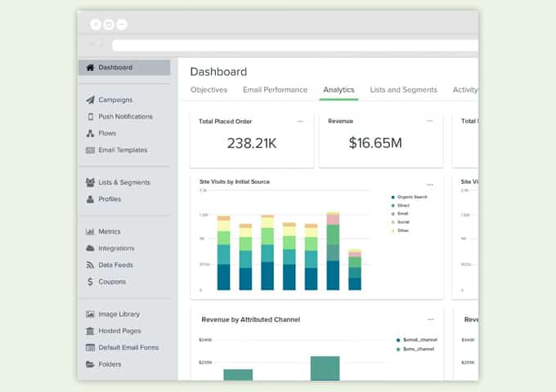
Task: Click the Campaigns paper plane icon
Action: [x=90, y=100]
